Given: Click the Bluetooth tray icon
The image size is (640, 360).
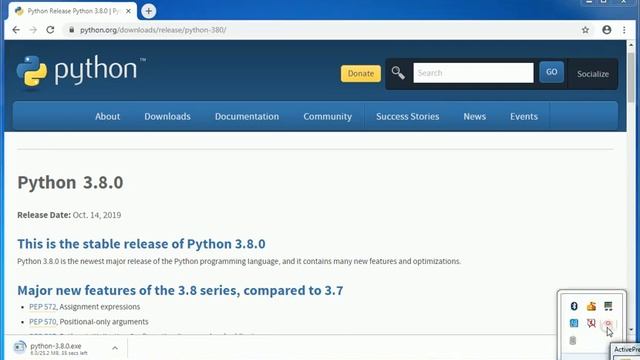Looking at the screenshot, I should click(x=574, y=306).
